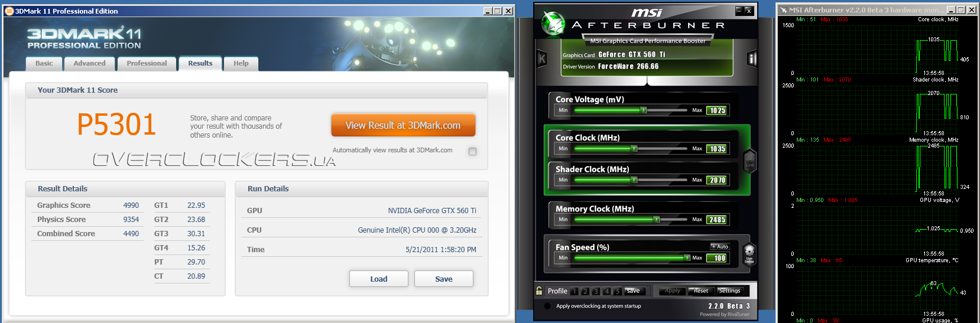The image size is (980, 323).
Task: Adjust the Core Clock slider handle
Action: click(x=634, y=148)
